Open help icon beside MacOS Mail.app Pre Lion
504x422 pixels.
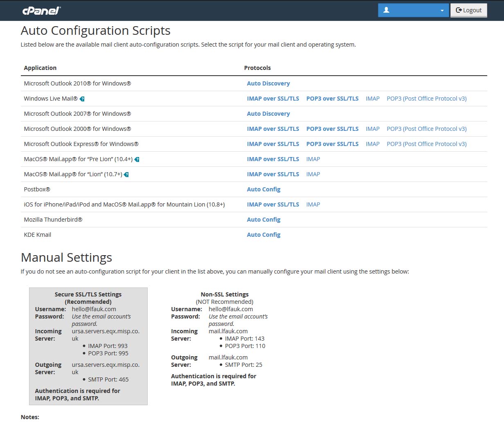tap(137, 159)
